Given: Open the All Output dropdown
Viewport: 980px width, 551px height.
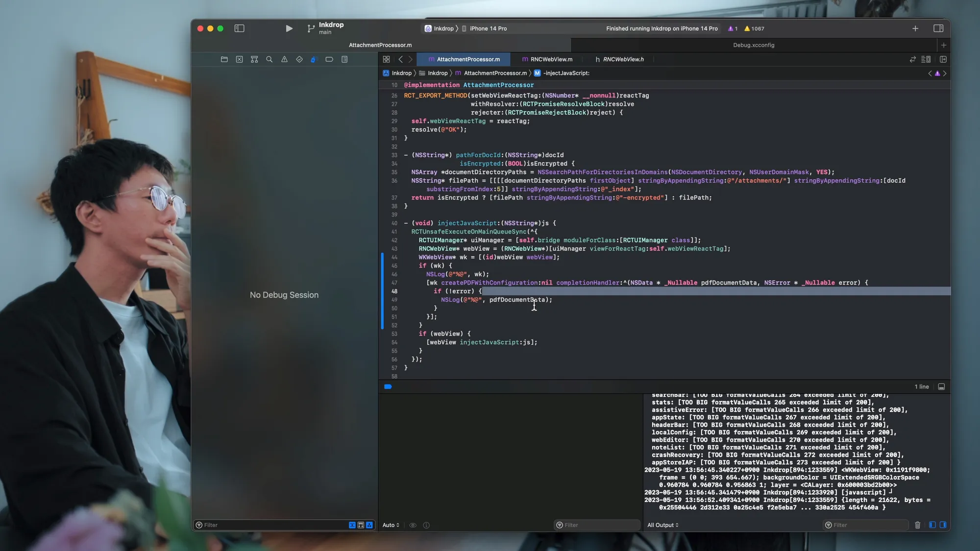Looking at the screenshot, I should [662, 525].
